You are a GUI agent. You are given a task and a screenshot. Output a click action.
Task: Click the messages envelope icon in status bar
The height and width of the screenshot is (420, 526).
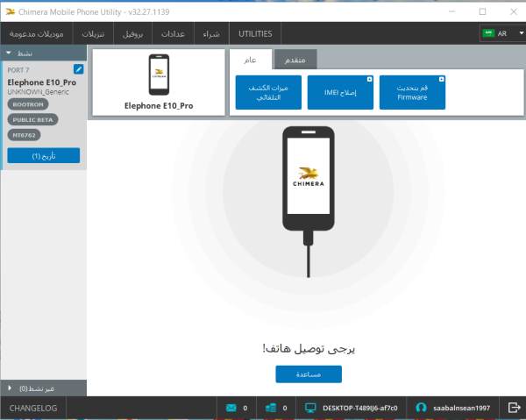click(x=231, y=408)
